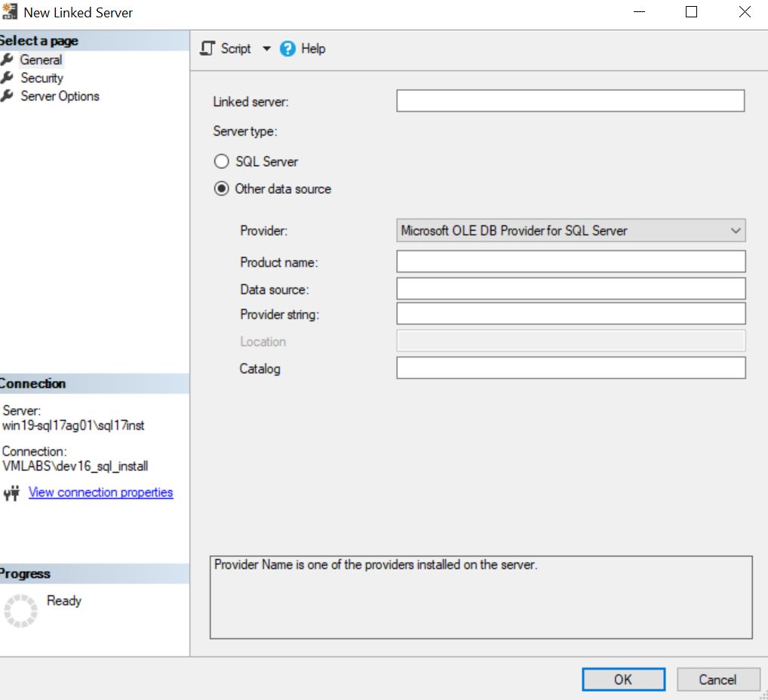768x700 pixels.
Task: Select the Other data source radio button
Action: pos(221,189)
